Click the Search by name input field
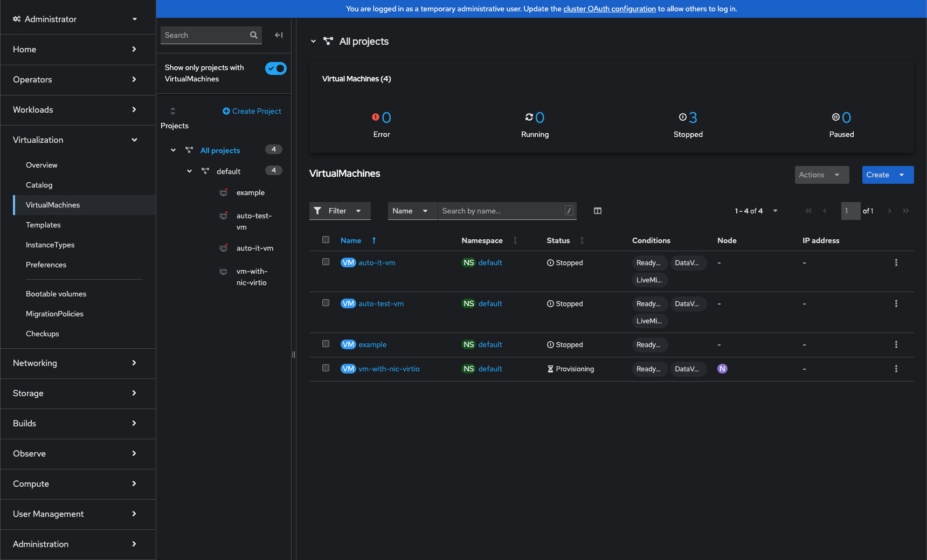 coord(507,211)
